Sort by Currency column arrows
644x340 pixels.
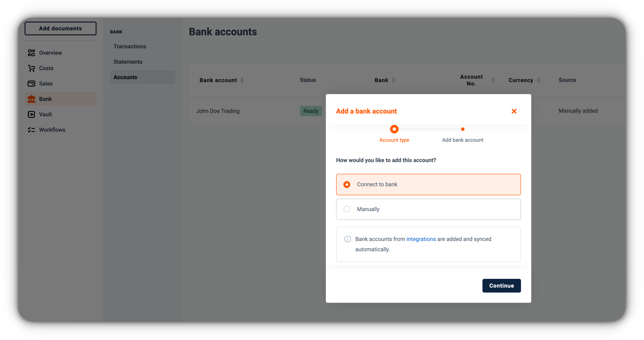538,80
